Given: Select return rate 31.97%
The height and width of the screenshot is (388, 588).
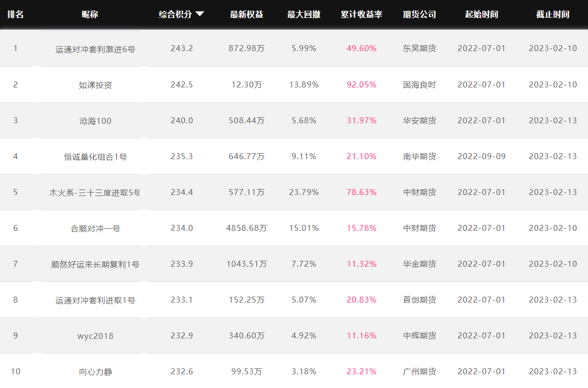Looking at the screenshot, I should (x=362, y=120).
